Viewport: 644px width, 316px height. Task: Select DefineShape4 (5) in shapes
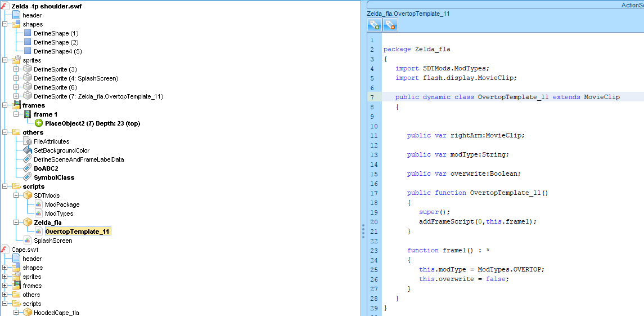tap(57, 51)
